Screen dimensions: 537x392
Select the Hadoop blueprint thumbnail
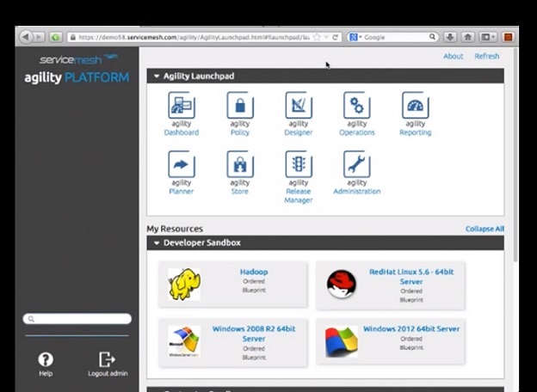click(184, 285)
